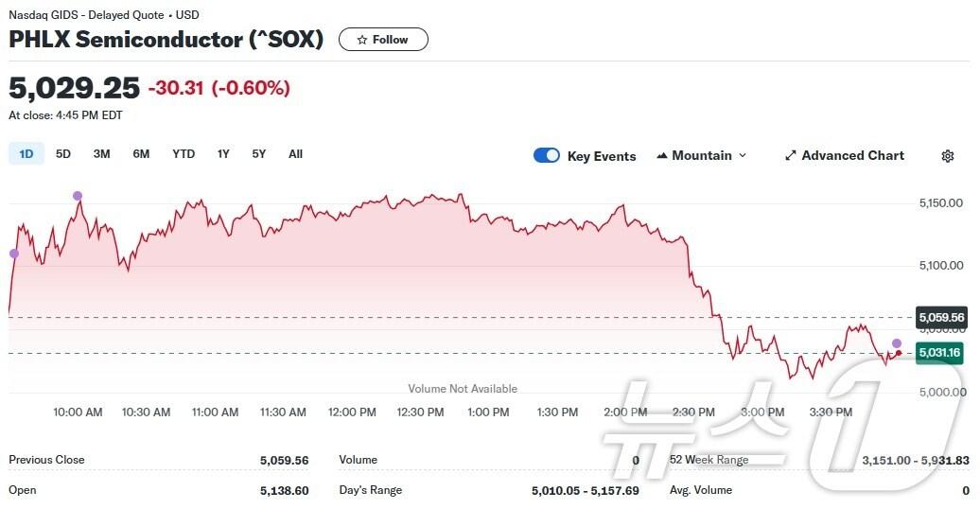
Task: Select the 1D time range tab
Action: (26, 154)
